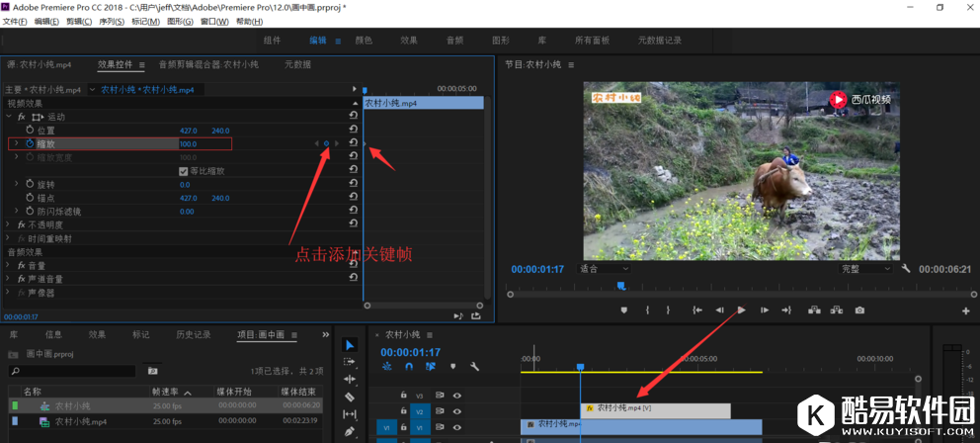Expand the 不透明度 effect section
Image resolution: width=980 pixels, height=443 pixels.
tap(9, 224)
